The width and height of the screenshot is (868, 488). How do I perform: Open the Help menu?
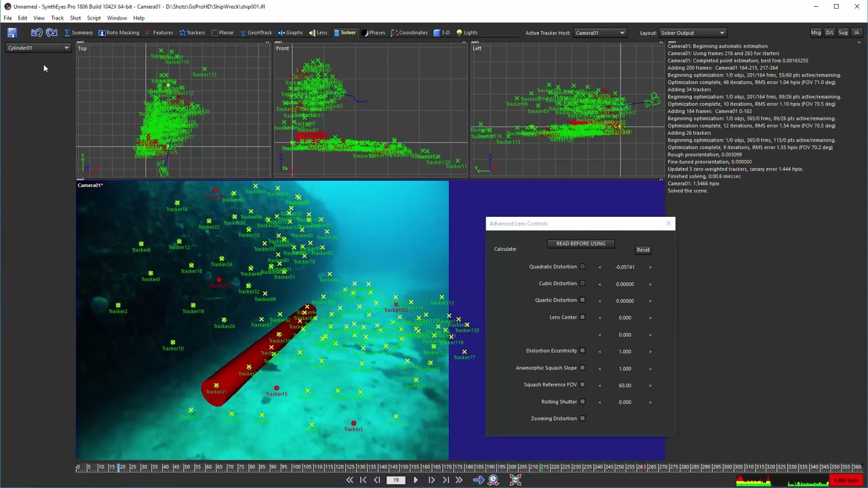click(x=138, y=18)
